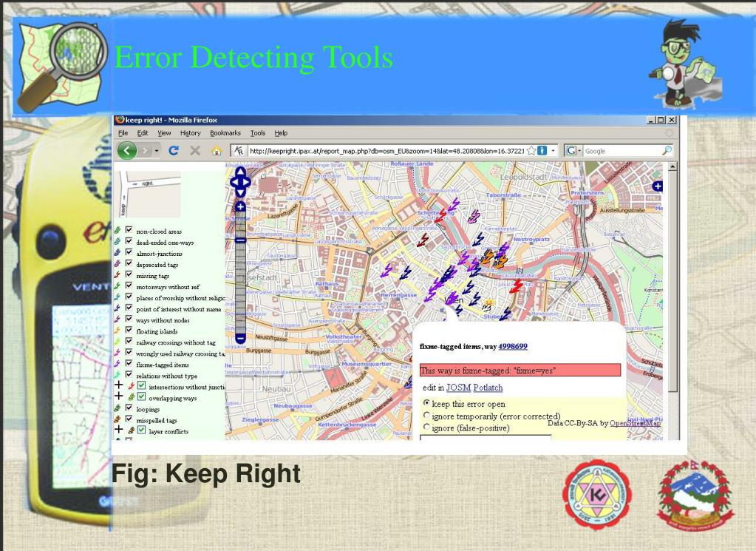Move the zoom slider handle on map
The height and width of the screenshot is (551, 756).
[240, 240]
